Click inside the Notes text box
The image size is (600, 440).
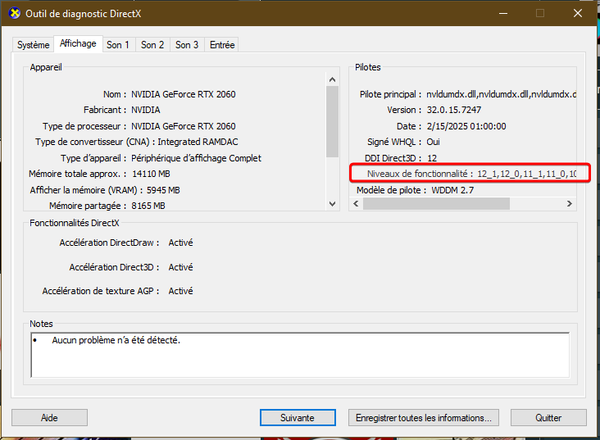coord(300,355)
